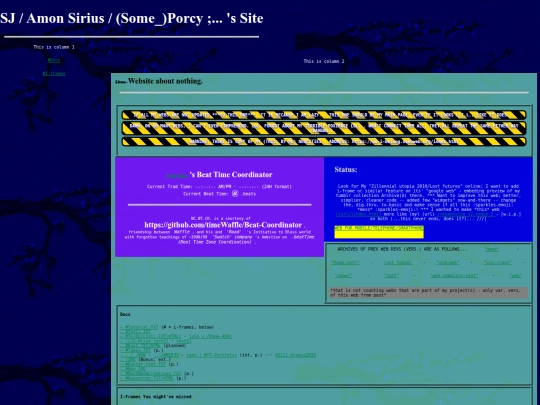Click "I-Frames You might've missed" heading
The height and width of the screenshot is (405, 540).
pyautogui.click(x=156, y=397)
